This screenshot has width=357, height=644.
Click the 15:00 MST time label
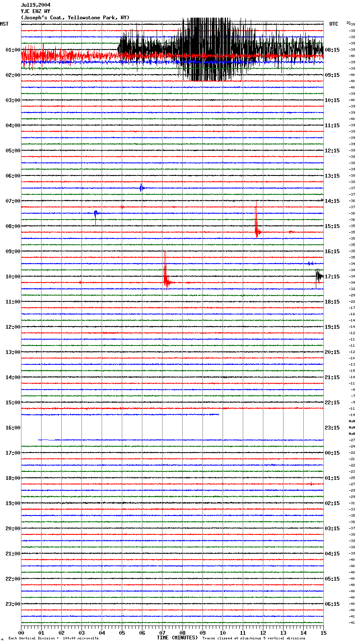coord(13,403)
